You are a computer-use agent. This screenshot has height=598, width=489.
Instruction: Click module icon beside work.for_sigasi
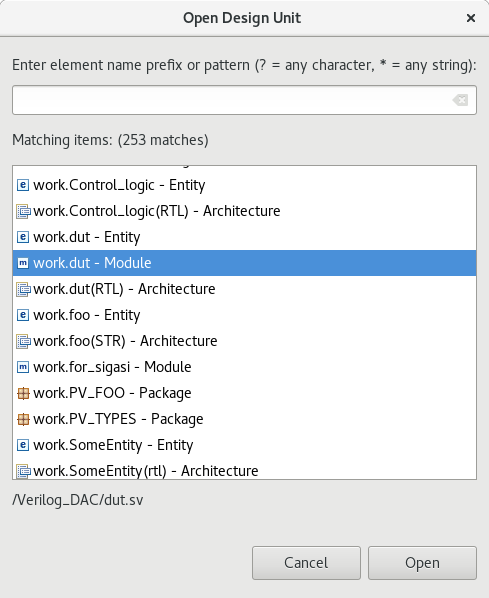pos(23,367)
